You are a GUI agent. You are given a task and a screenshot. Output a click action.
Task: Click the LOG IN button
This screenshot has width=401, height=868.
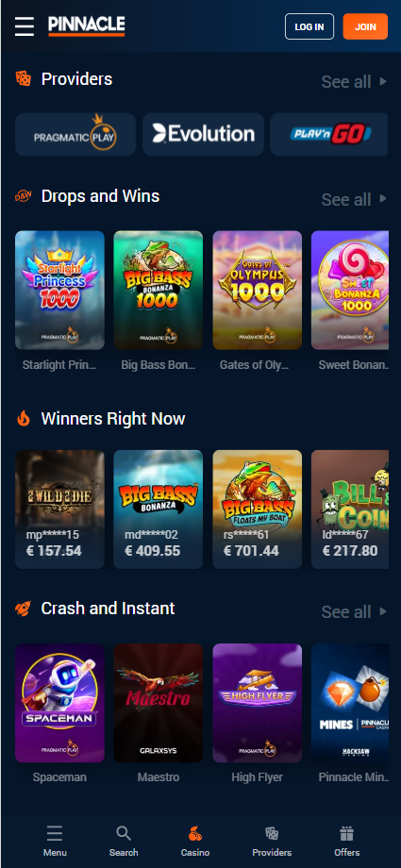pyautogui.click(x=309, y=26)
